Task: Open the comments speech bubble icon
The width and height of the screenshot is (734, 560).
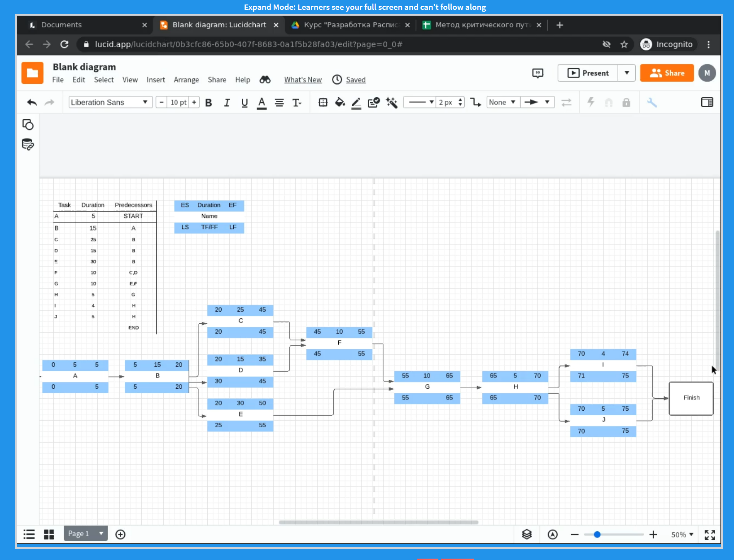Action: coord(537,73)
